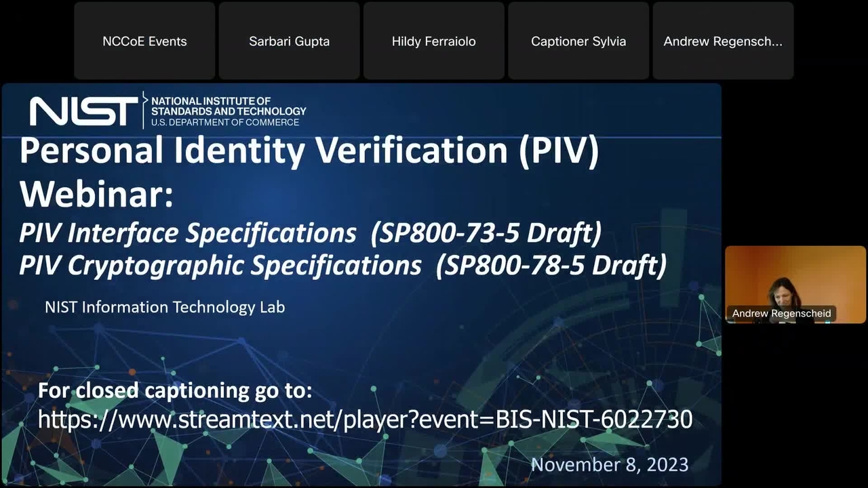Image resolution: width=868 pixels, height=488 pixels.
Task: Click 'PIV Cryptographic Specifications (SP800-78-5 Draft)' line
Action: 342,265
